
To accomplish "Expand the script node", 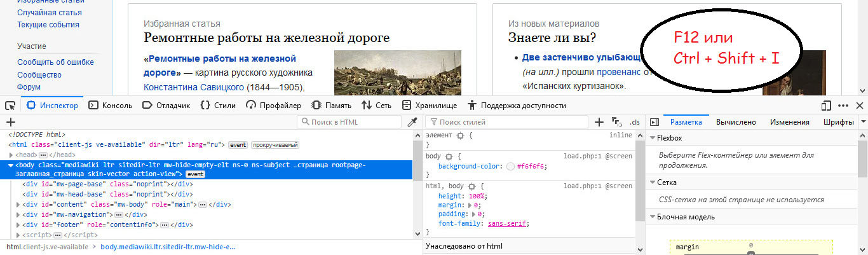I will tap(18, 235).
